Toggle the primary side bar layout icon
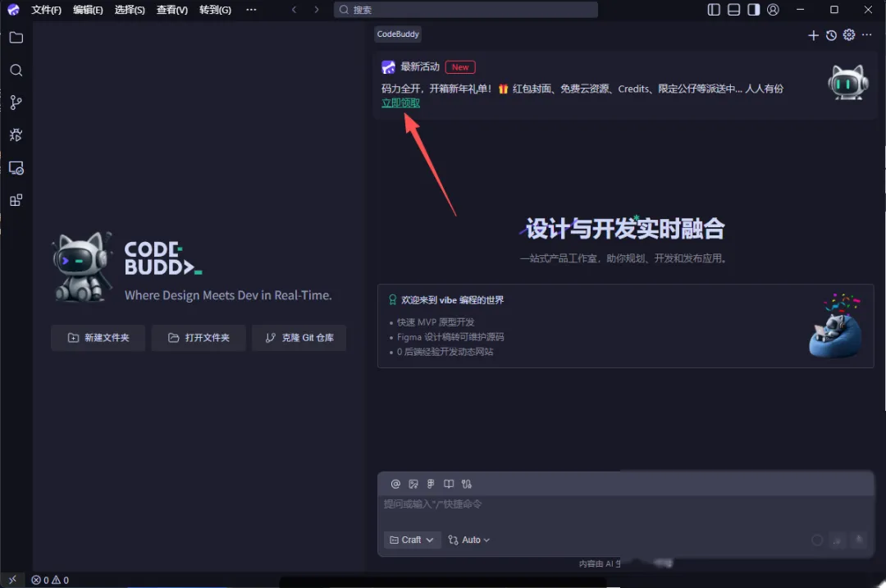Screen dimensions: 886x588 click(714, 10)
